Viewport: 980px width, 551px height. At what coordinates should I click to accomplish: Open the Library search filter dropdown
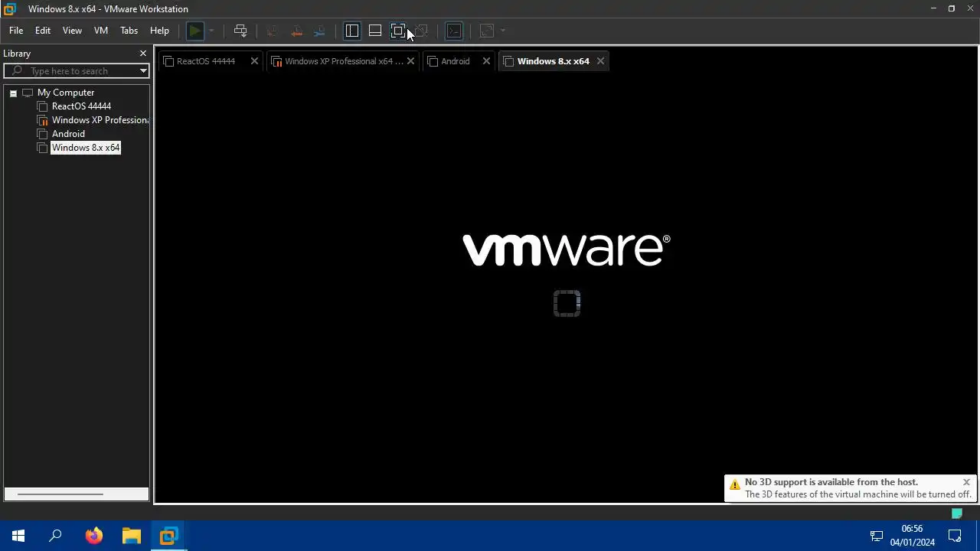(x=143, y=71)
